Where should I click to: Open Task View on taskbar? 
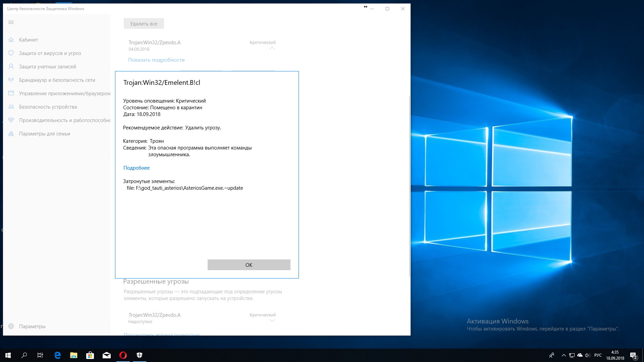[x=40, y=355]
